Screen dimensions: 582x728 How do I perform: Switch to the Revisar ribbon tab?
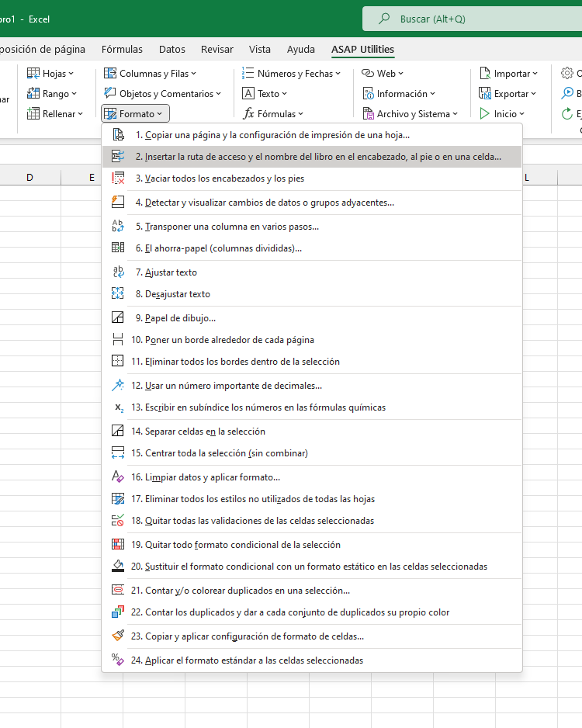click(x=217, y=49)
